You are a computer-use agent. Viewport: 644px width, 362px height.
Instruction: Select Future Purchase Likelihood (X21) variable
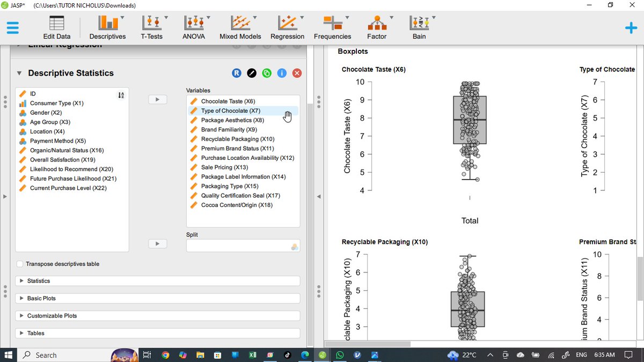coord(73,179)
